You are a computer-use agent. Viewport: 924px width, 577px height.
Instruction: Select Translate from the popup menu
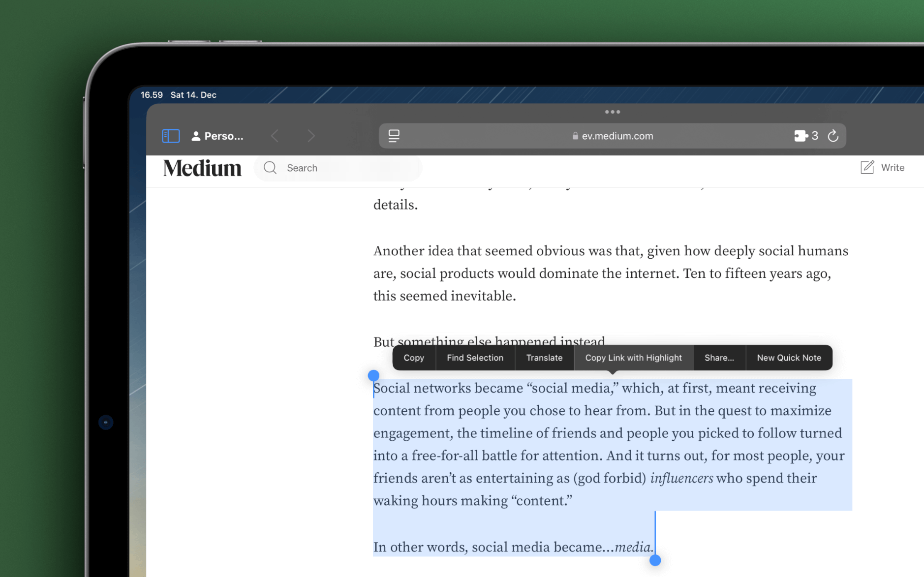544,358
